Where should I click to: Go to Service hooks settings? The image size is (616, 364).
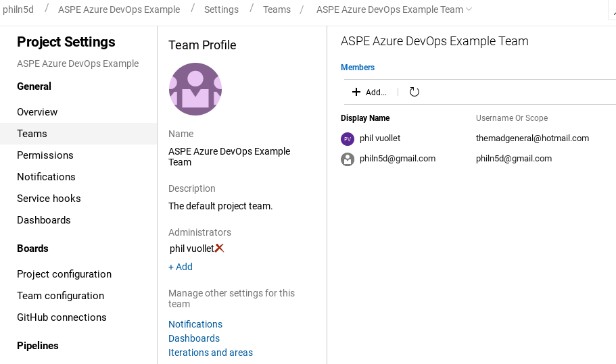pos(49,199)
